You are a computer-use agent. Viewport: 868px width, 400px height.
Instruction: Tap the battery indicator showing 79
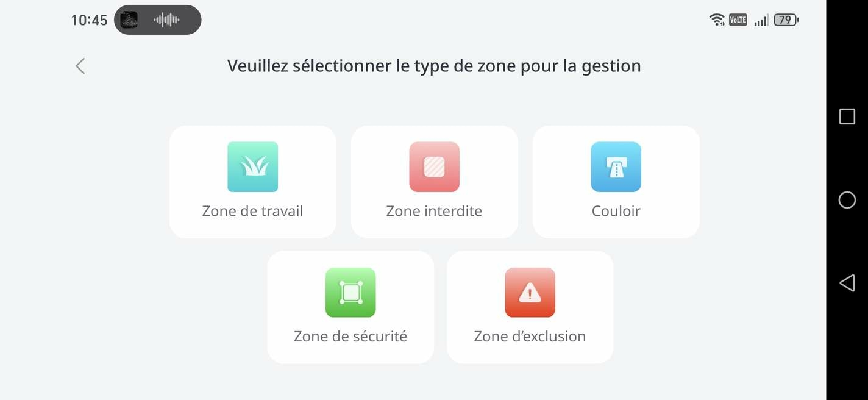[786, 20]
